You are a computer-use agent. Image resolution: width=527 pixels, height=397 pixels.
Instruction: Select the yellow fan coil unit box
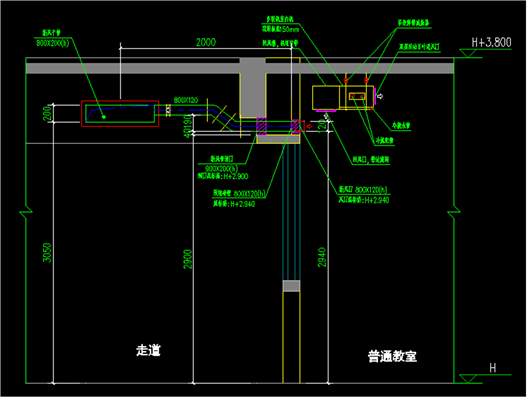click(343, 97)
